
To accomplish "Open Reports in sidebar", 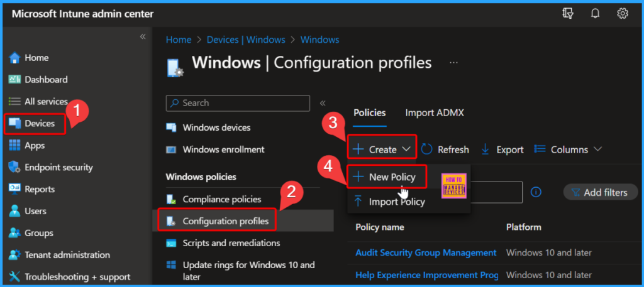I will click(40, 190).
